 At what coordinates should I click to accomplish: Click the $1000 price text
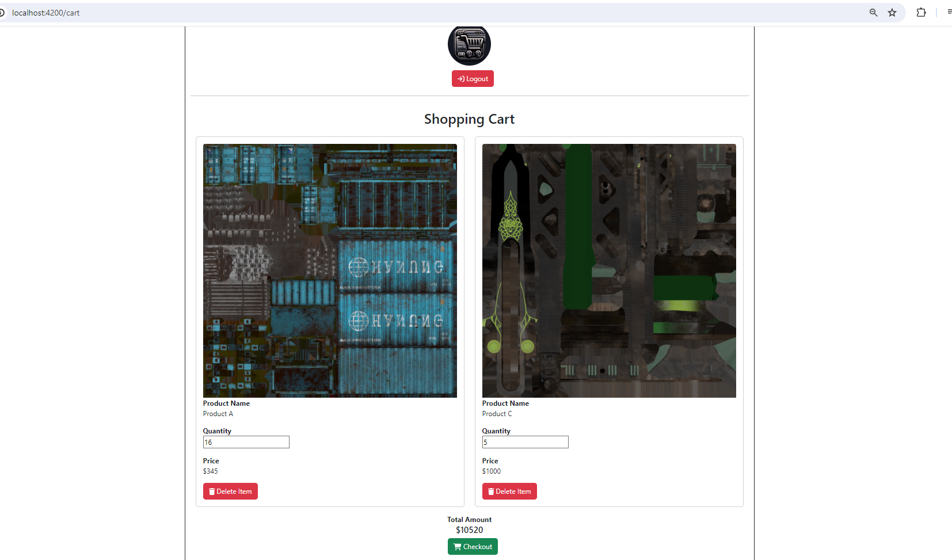click(x=492, y=471)
